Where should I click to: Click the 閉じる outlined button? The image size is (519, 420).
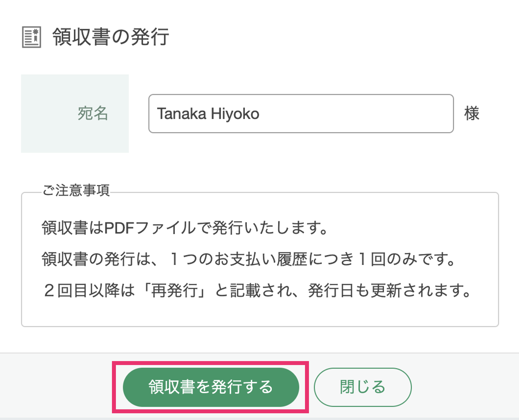tap(363, 387)
